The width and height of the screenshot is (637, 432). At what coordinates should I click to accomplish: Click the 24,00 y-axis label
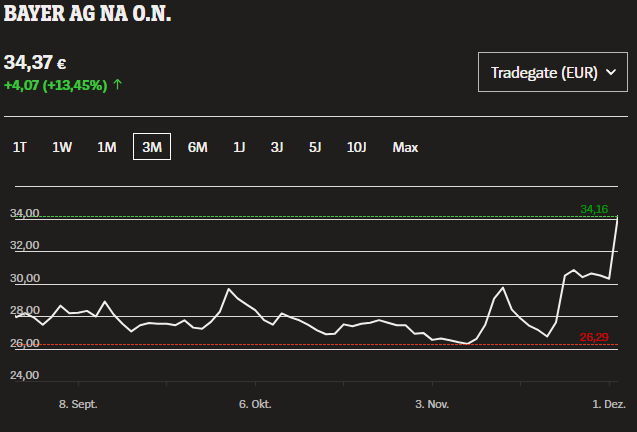(x=24, y=375)
